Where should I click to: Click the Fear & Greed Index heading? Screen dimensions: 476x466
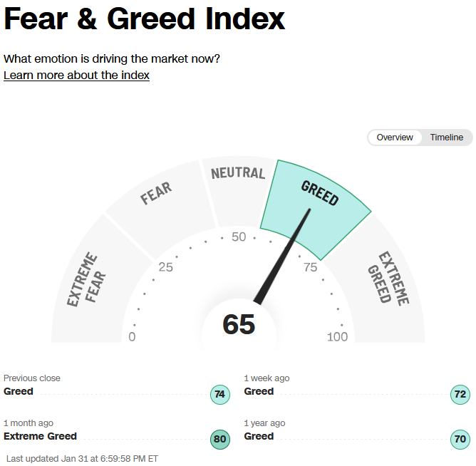coord(145,19)
